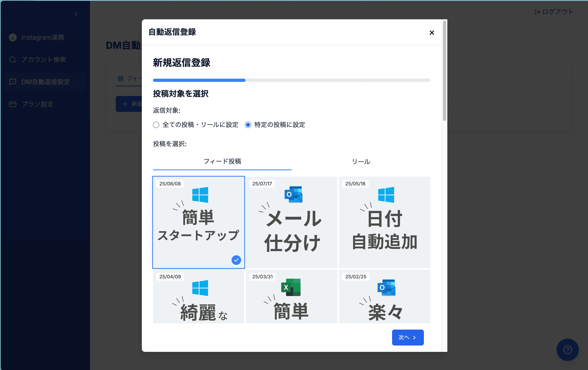Viewport: 588px width, 370px height.
Task: Click the floating help question-mark button
Action: [x=567, y=350]
